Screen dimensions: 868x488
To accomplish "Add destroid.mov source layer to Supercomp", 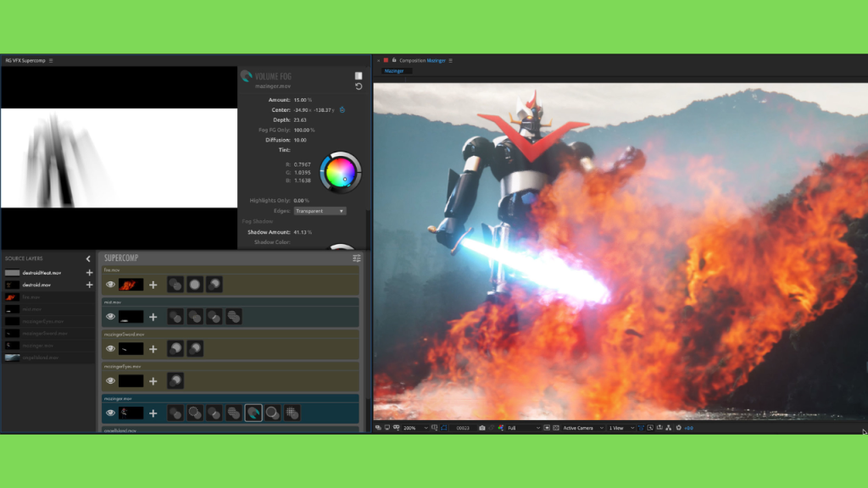I will (89, 285).
